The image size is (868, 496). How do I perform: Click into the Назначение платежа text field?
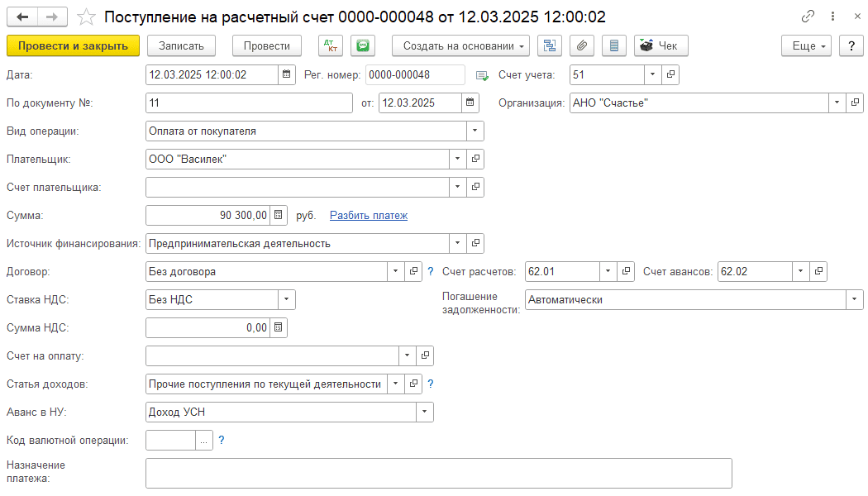tap(438, 474)
